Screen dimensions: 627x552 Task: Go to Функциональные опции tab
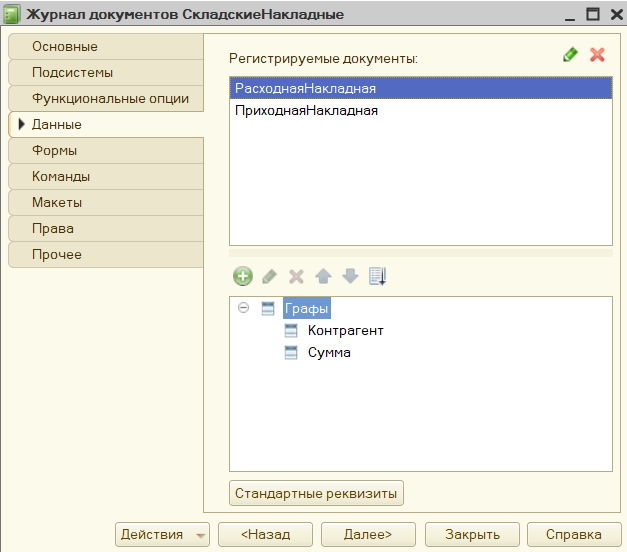point(106,98)
